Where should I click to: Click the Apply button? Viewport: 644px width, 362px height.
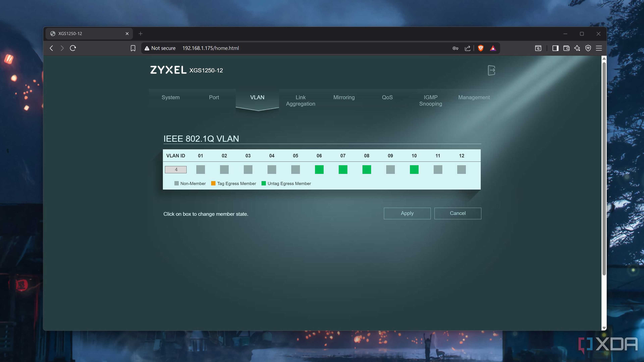[x=407, y=213]
